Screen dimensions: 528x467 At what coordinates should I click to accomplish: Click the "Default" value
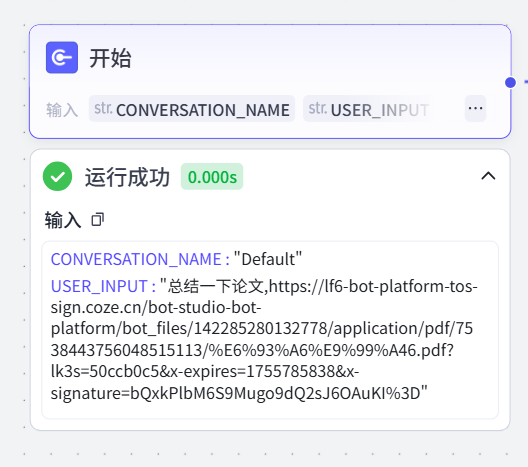[268, 259]
